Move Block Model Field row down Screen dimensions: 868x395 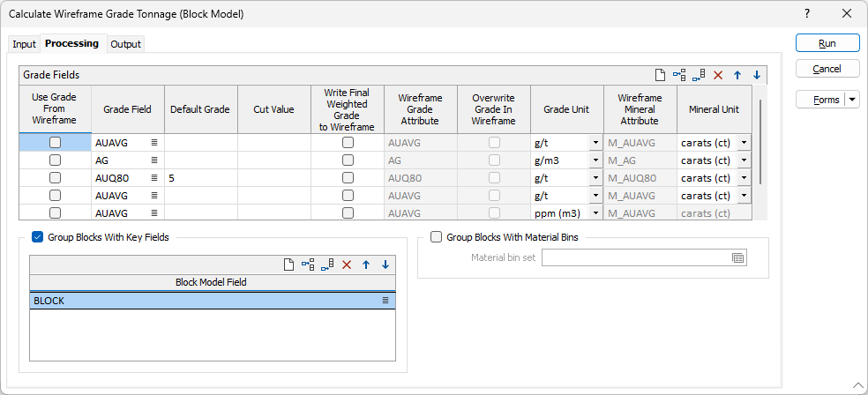[x=385, y=265]
